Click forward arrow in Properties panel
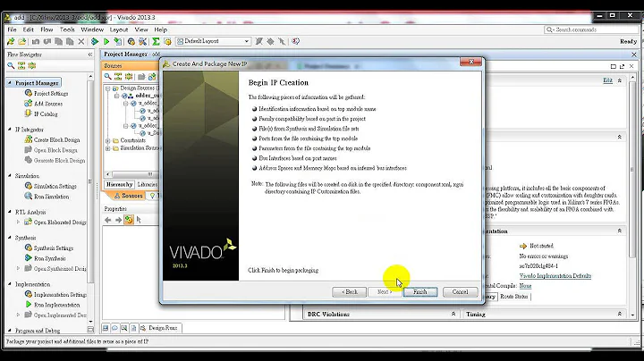 [x=118, y=221]
